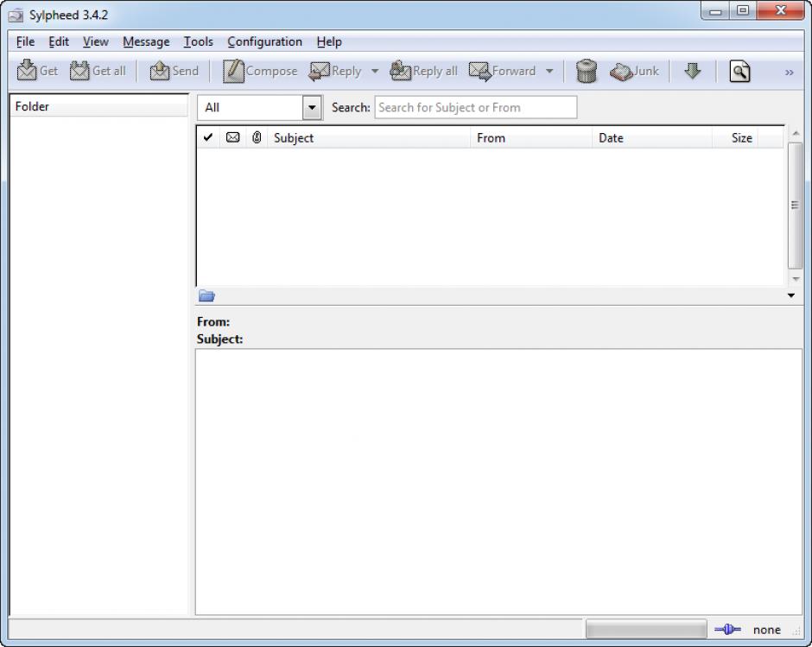Click the Folder column header

[99, 106]
